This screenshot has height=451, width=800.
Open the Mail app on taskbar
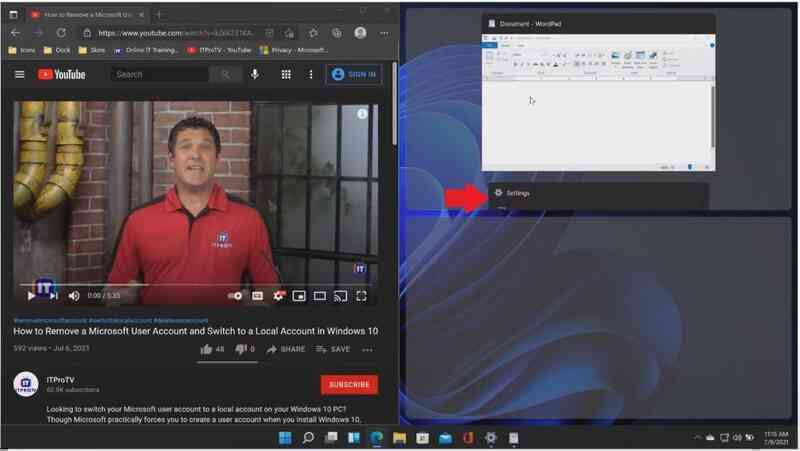pos(445,438)
